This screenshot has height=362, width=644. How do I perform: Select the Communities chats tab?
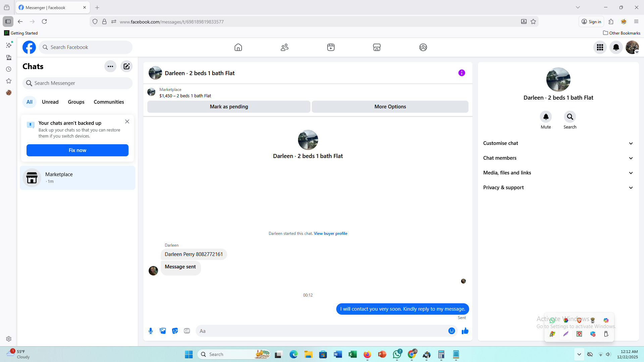tap(109, 102)
